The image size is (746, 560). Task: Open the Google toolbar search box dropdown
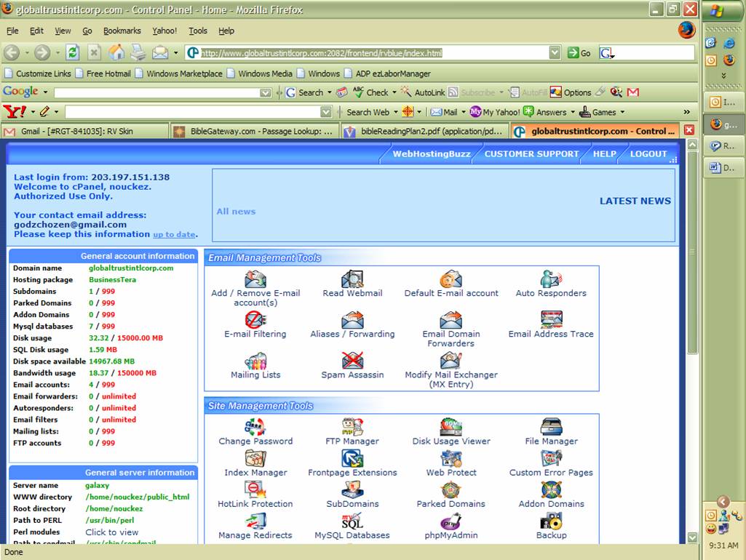(266, 92)
